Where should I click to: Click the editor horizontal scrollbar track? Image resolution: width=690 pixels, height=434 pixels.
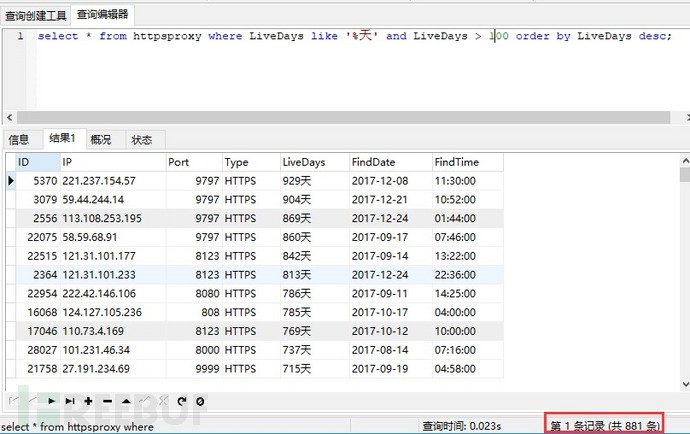coord(343,118)
